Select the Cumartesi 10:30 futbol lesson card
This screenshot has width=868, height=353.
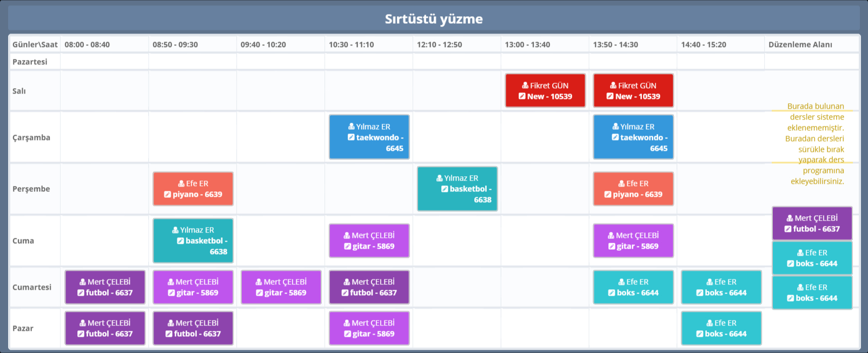369,287
